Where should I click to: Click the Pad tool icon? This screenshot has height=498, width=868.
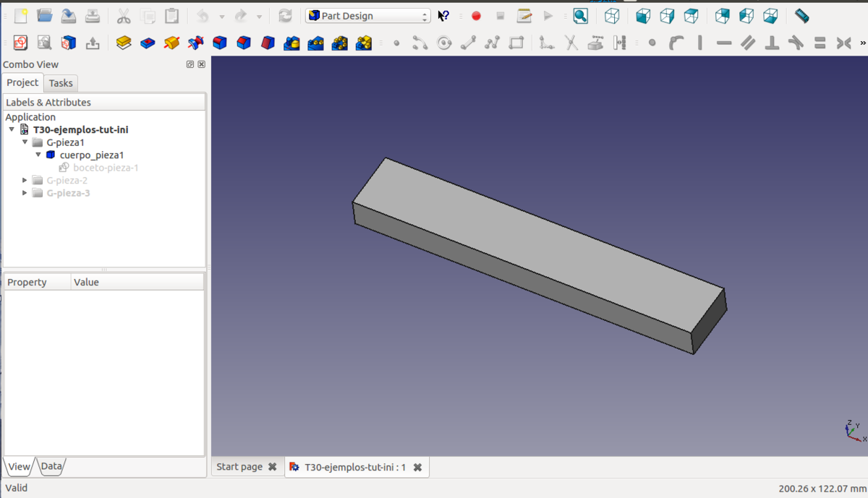tap(124, 43)
